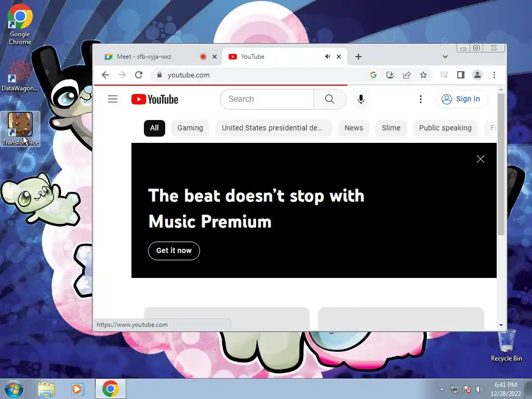Focus the YouTube Search field
This screenshot has width=532, height=399.
(267, 99)
